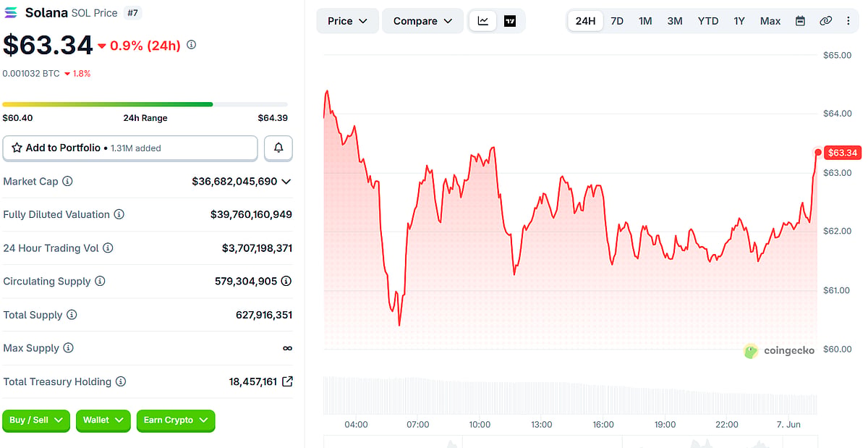Click the $64.39 range high label
Screen dimensions: 868x448
(273, 118)
